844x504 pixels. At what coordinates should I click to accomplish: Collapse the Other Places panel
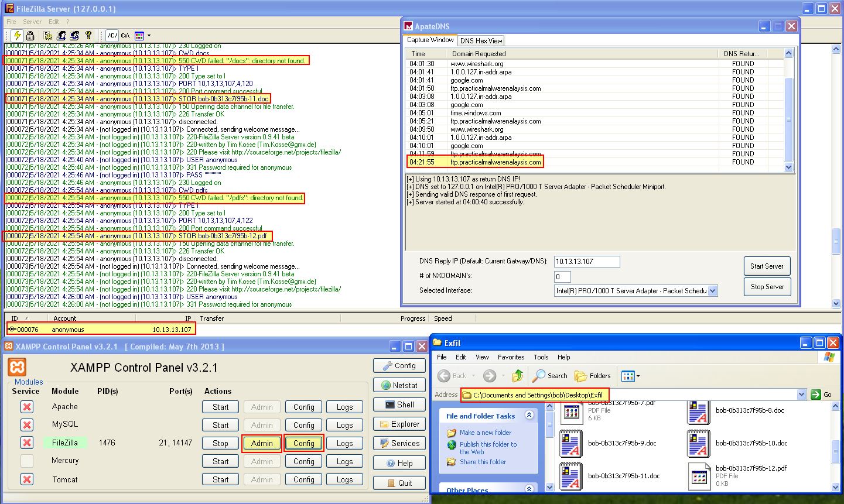click(x=529, y=489)
